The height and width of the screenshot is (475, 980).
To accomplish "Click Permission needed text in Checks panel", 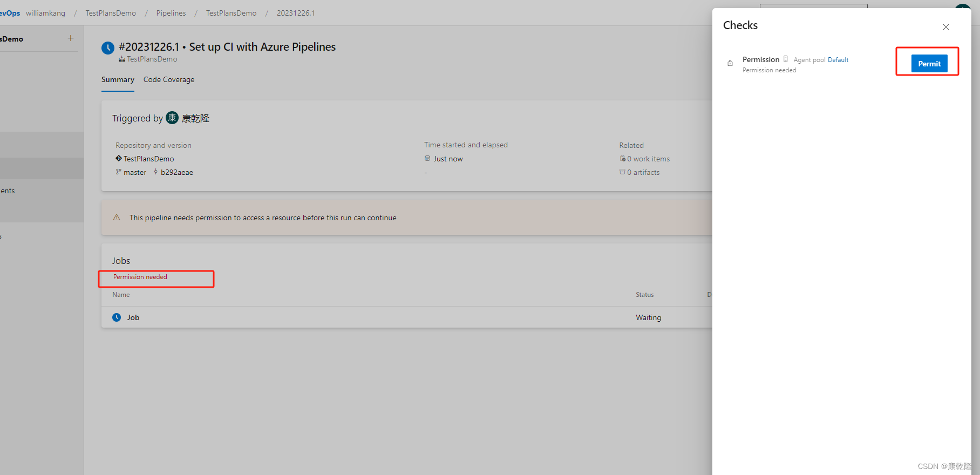I will [769, 70].
